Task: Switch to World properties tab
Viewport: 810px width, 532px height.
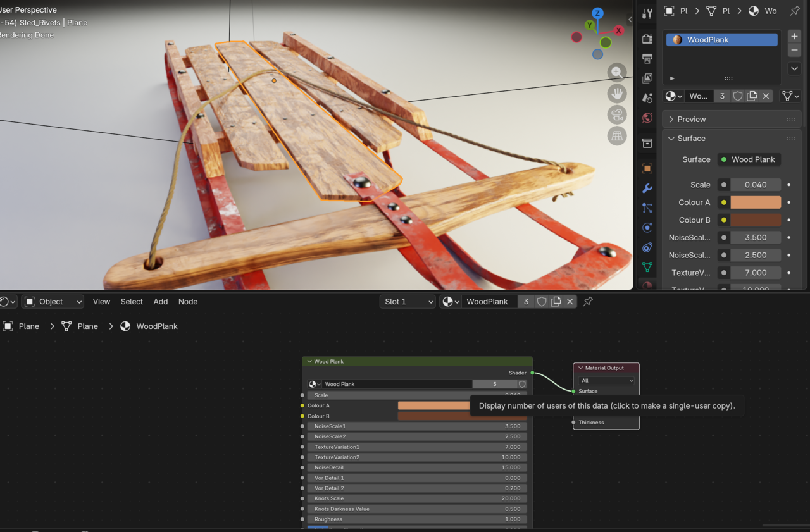Action: point(647,118)
